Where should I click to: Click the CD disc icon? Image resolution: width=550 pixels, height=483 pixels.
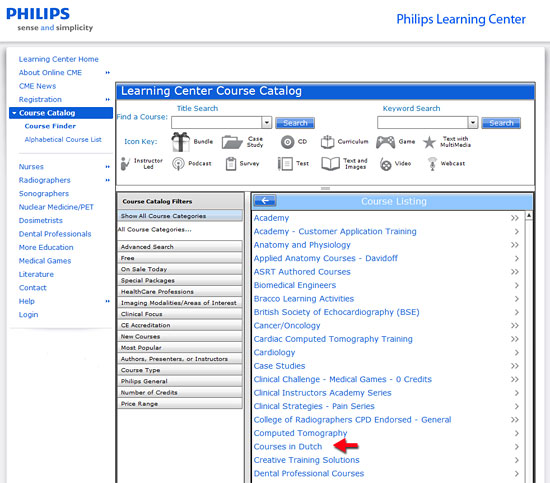[x=287, y=142]
